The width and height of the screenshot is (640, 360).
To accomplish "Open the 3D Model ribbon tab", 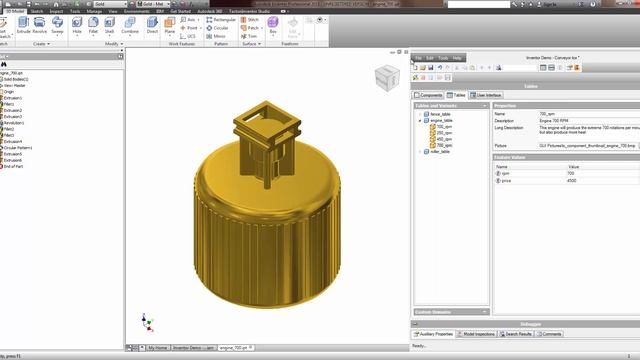I will 14,11.
